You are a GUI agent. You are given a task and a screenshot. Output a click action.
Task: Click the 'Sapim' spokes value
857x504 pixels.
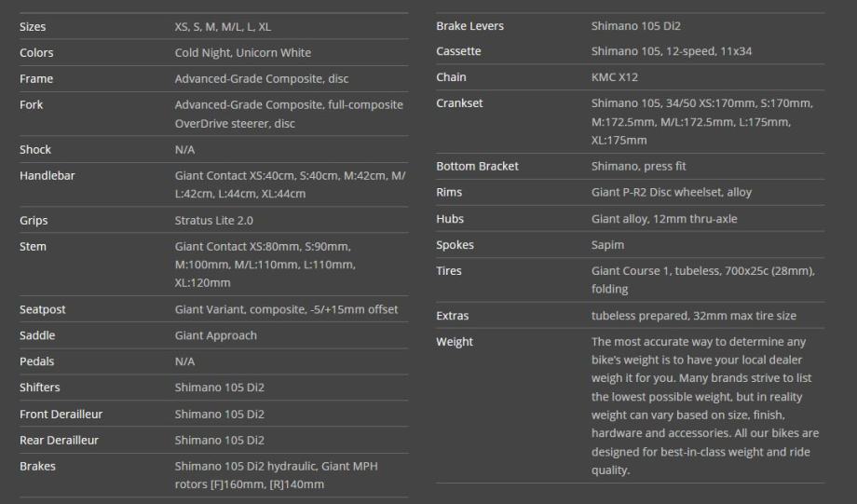pos(607,245)
